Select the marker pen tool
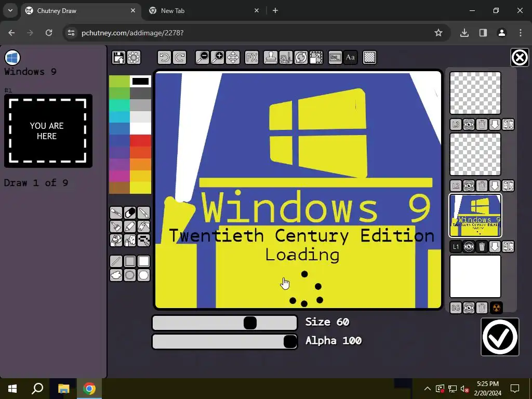Screen dimensions: 532x399 pyautogui.click(x=130, y=227)
